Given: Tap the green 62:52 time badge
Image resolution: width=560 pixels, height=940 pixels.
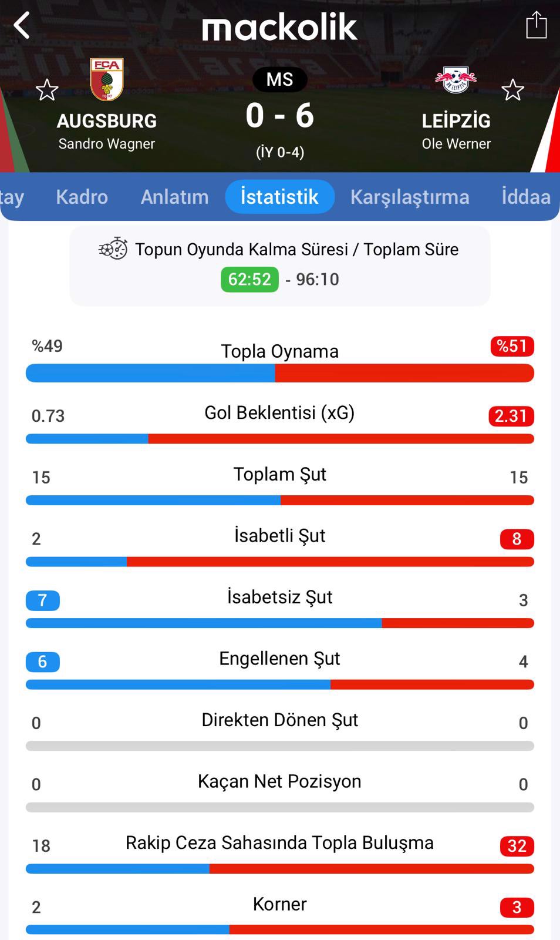Looking at the screenshot, I should pos(249,279).
